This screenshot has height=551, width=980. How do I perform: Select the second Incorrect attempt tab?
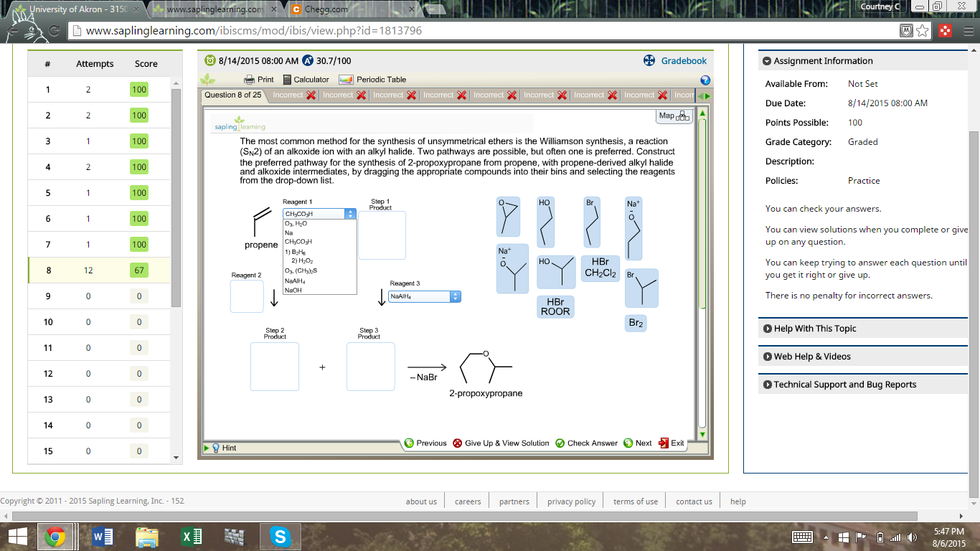[x=344, y=95]
